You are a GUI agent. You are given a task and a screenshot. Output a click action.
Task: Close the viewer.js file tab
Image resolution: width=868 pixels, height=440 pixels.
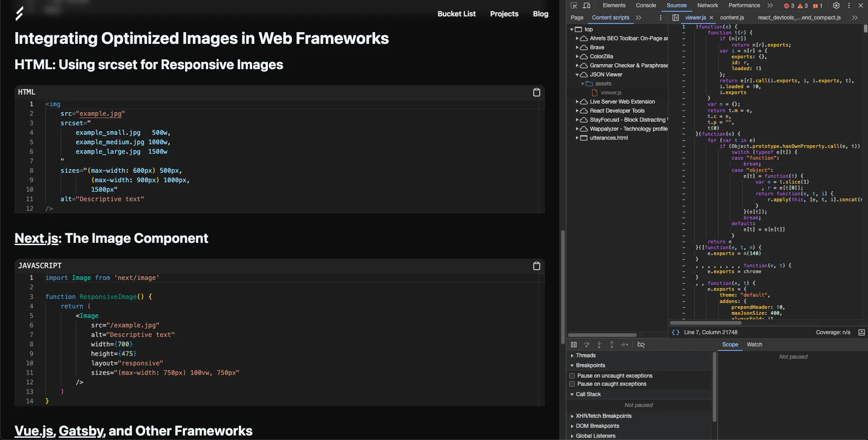(x=711, y=18)
